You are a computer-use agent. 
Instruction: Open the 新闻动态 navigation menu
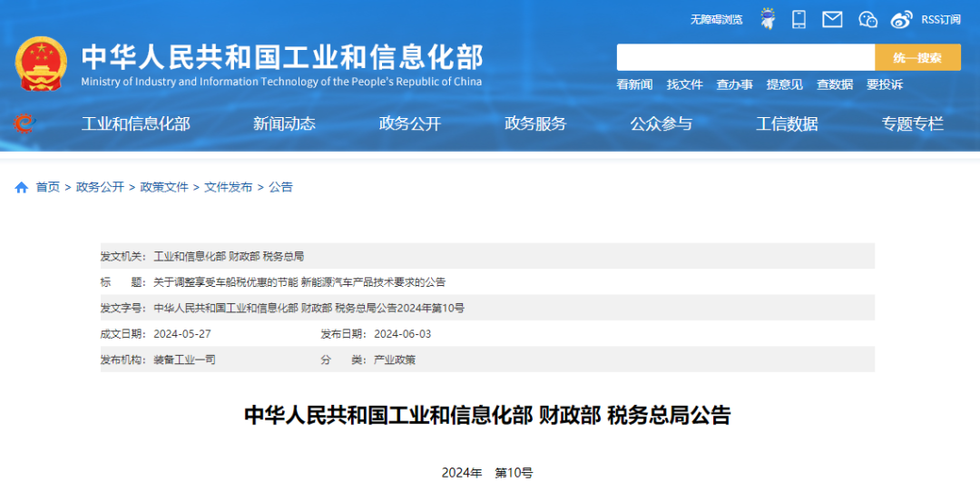(x=284, y=124)
